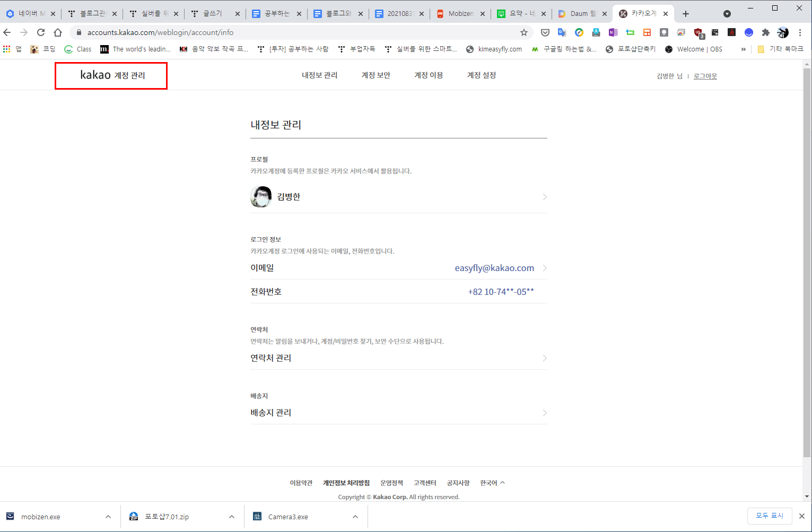Viewport: 812px width, 532px height.
Task: Click the 로그아웃 link
Action: click(705, 76)
